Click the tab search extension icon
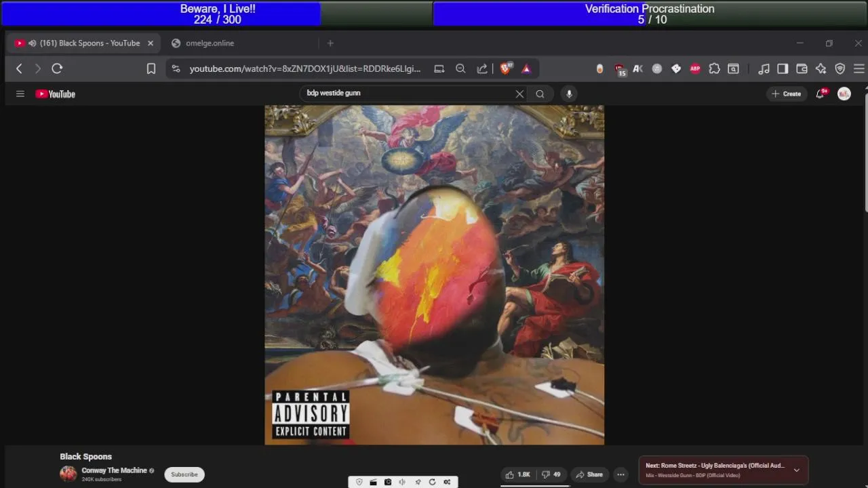868x488 pixels. tap(733, 68)
